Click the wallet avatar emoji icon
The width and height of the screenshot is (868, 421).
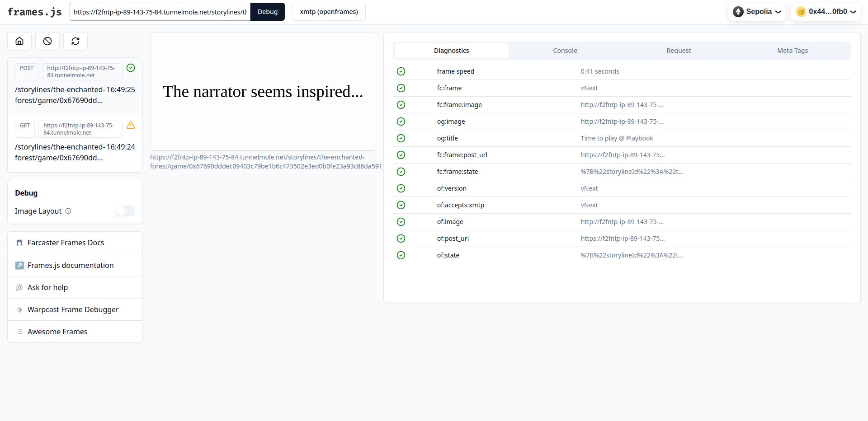801,12
